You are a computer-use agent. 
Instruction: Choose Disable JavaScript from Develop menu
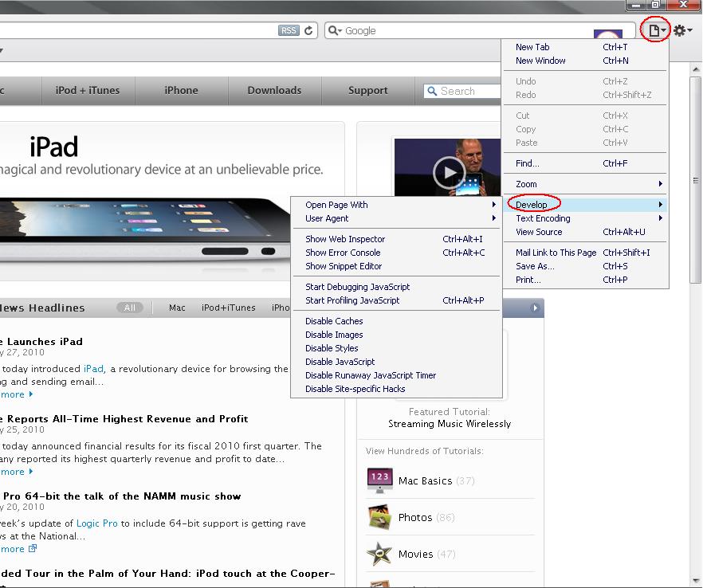pos(340,362)
